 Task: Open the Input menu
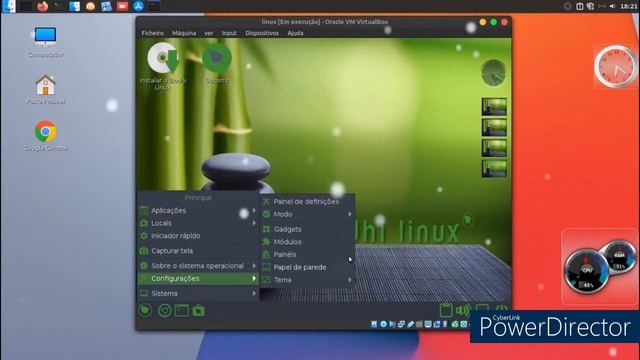coord(229,33)
